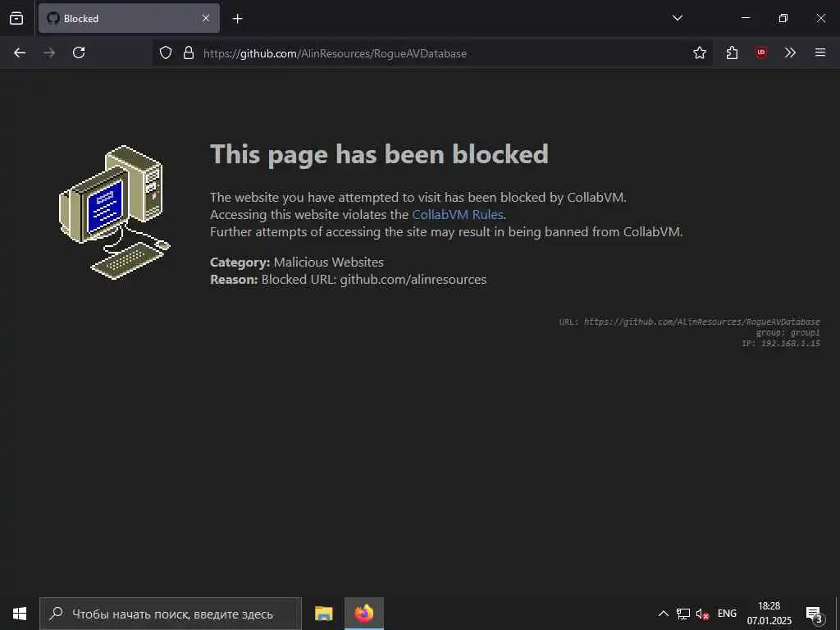Minimize the Firefox window
840x630 pixels.
[746, 18]
